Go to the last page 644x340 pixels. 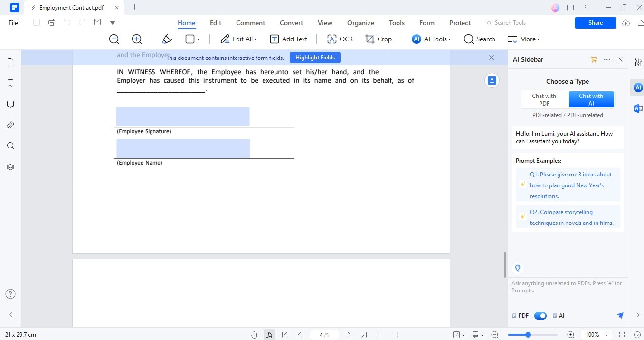click(364, 335)
